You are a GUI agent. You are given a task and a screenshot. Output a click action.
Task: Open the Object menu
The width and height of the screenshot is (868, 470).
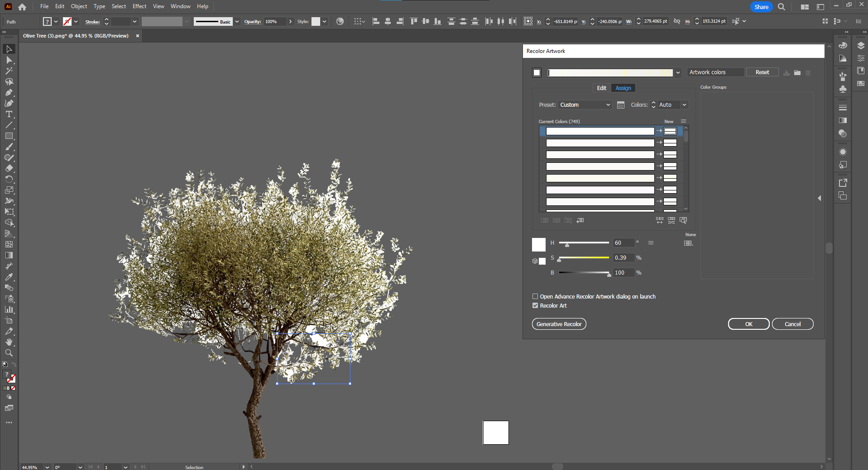coord(78,6)
